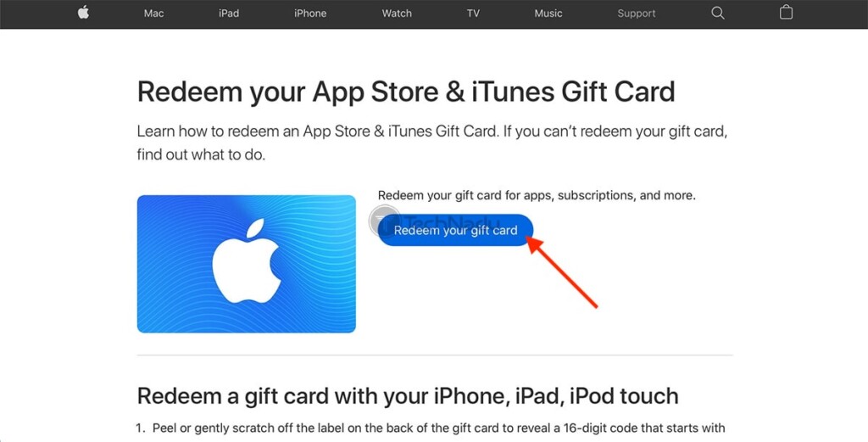
Task: Click the iPhone, iPad, iPod touch section heading
Action: pyautogui.click(x=408, y=396)
